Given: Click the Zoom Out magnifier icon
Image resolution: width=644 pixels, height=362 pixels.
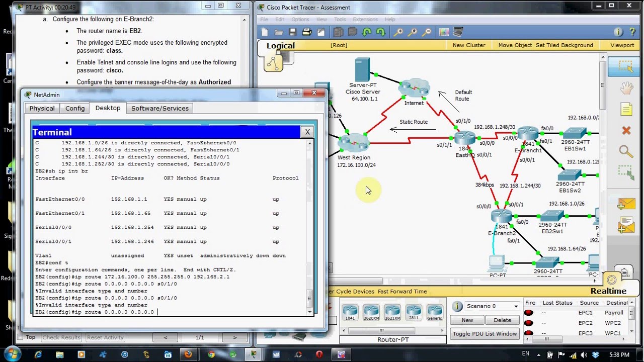Looking at the screenshot, I should [x=427, y=32].
